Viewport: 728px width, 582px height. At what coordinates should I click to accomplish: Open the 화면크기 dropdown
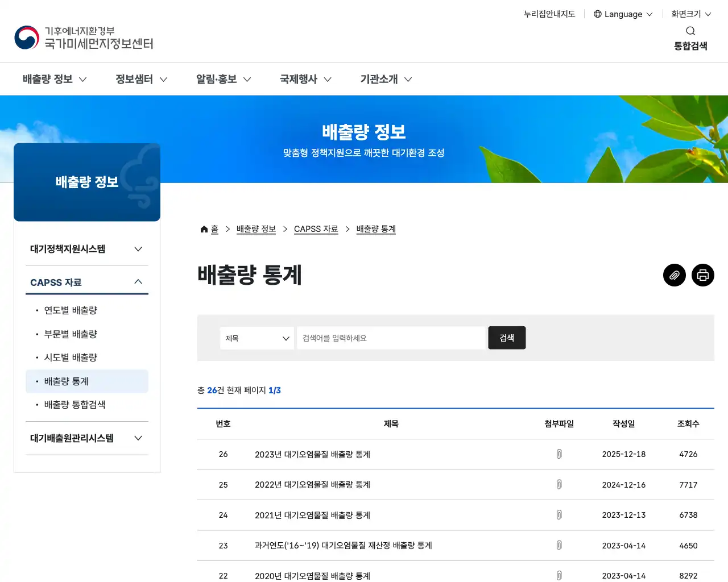click(x=691, y=14)
